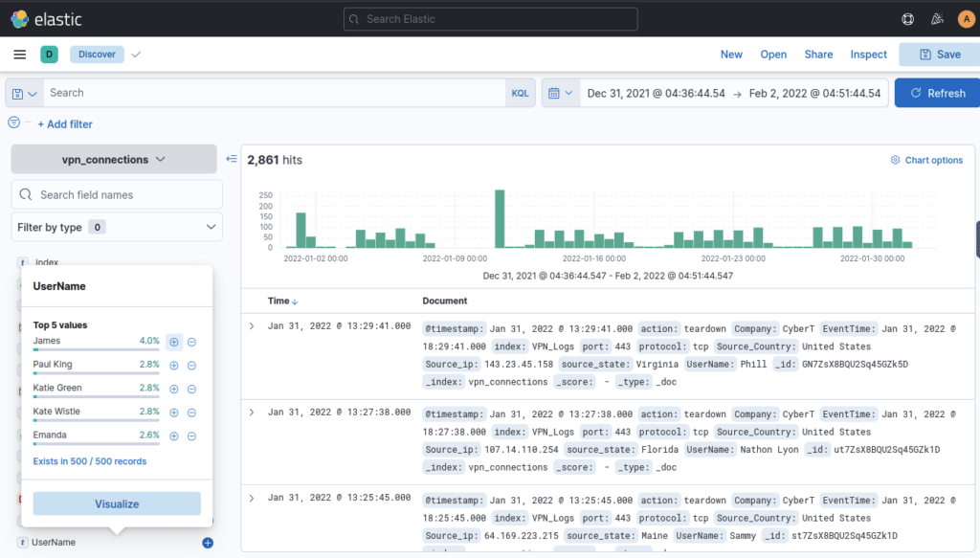Click the tallest histogram bar

coord(500,219)
